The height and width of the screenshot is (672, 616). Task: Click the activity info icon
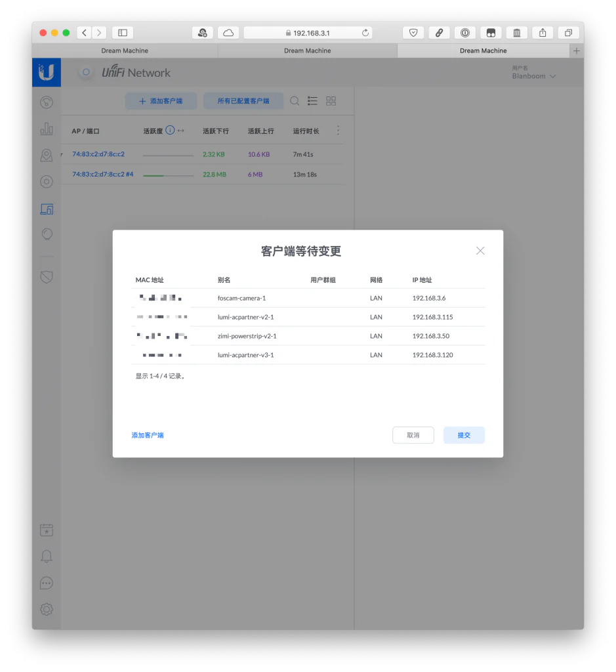pyautogui.click(x=170, y=131)
